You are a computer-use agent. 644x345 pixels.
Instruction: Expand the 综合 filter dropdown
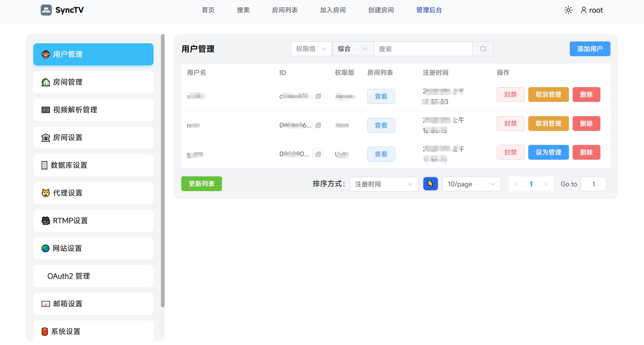coord(353,49)
